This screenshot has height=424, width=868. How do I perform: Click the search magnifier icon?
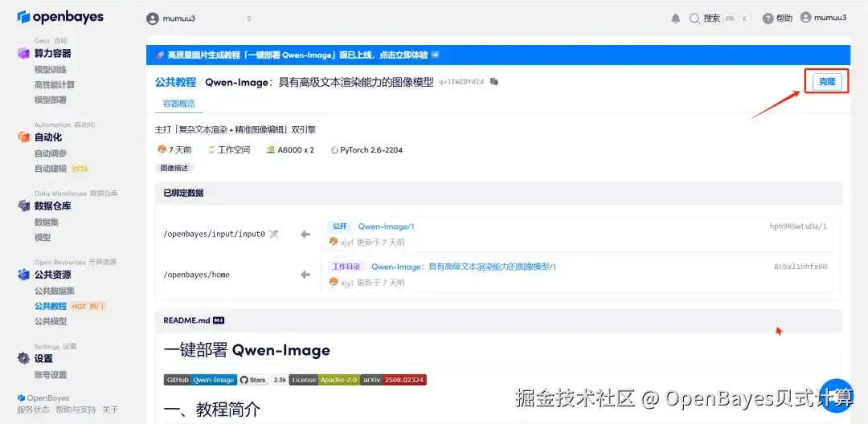pyautogui.click(x=694, y=18)
